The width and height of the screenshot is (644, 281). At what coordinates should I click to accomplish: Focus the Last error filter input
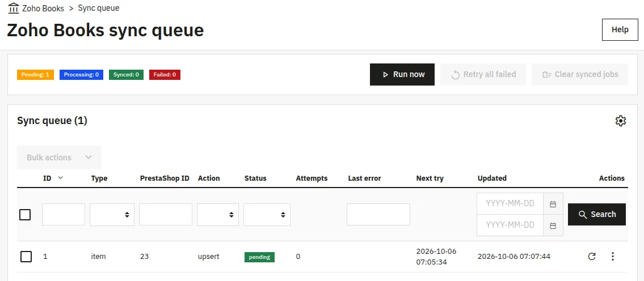(378, 215)
